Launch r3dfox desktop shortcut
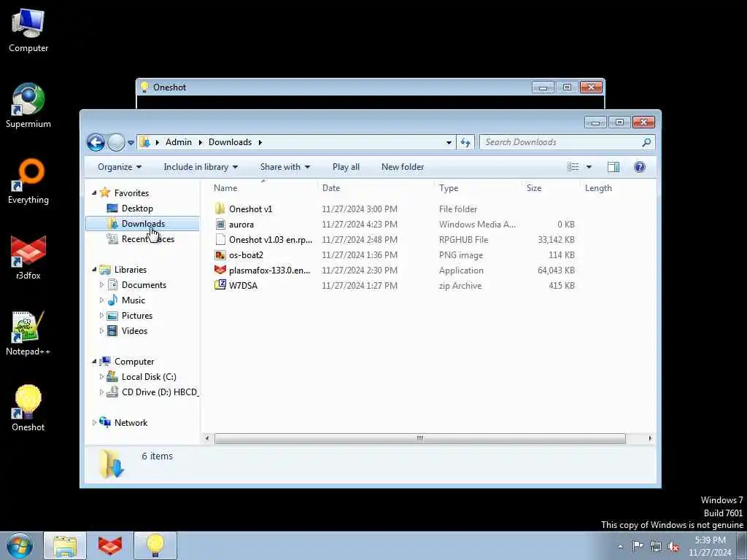Screen dimensions: 747x560 point(28,257)
